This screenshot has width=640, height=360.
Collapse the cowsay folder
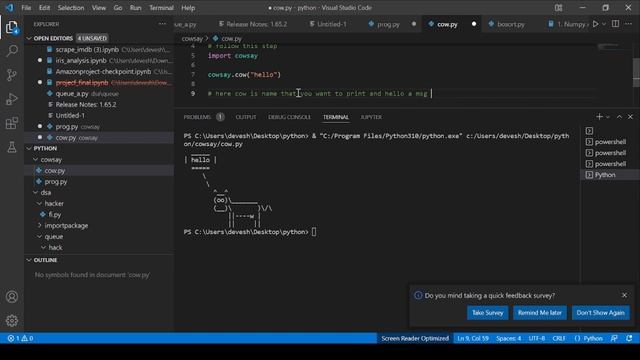tap(36, 160)
